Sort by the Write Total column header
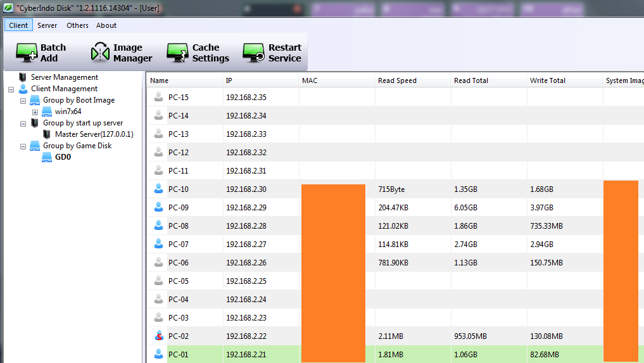644x363 pixels. click(x=564, y=80)
